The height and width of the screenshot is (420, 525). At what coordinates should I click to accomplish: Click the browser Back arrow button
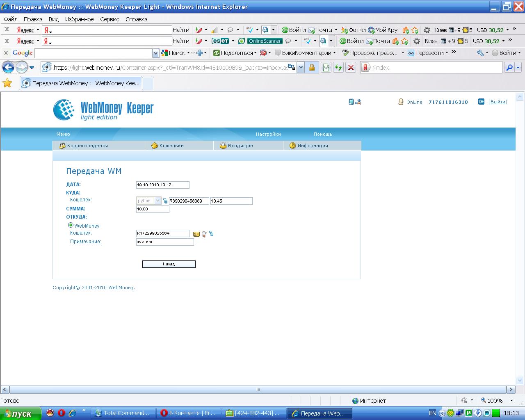coord(8,68)
